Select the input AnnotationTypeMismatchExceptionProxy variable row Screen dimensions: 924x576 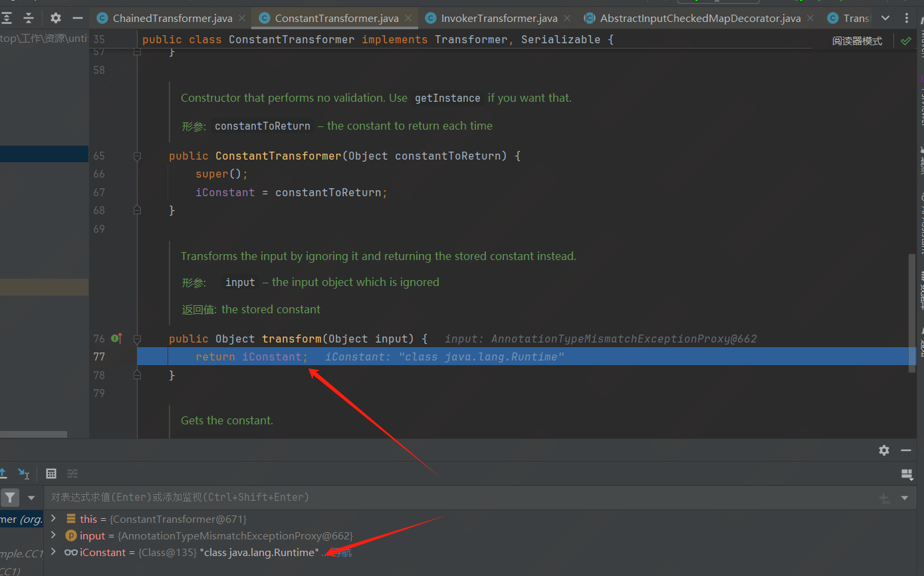pyautogui.click(x=209, y=535)
